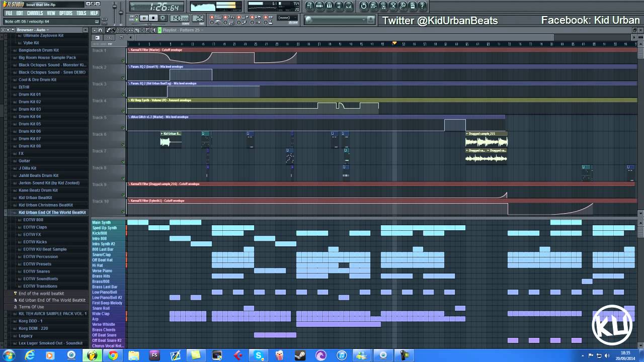Screen dimensions: 644x362
Task: Open the FILE menu
Action: 9,13
